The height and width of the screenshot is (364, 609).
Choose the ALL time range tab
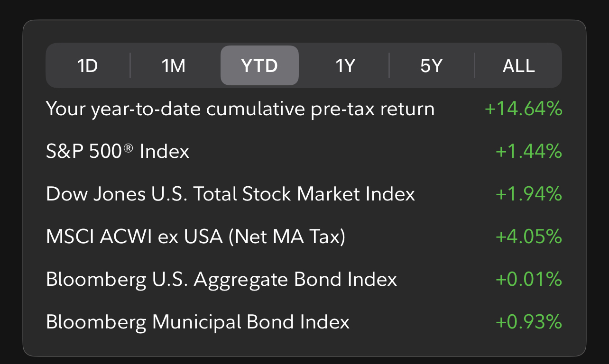(x=518, y=66)
